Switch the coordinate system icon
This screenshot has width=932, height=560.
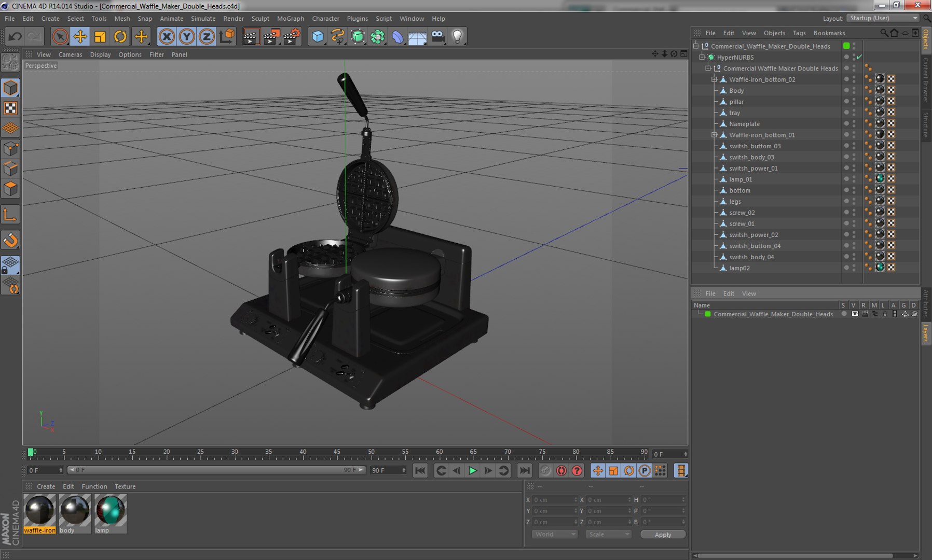[x=227, y=36]
